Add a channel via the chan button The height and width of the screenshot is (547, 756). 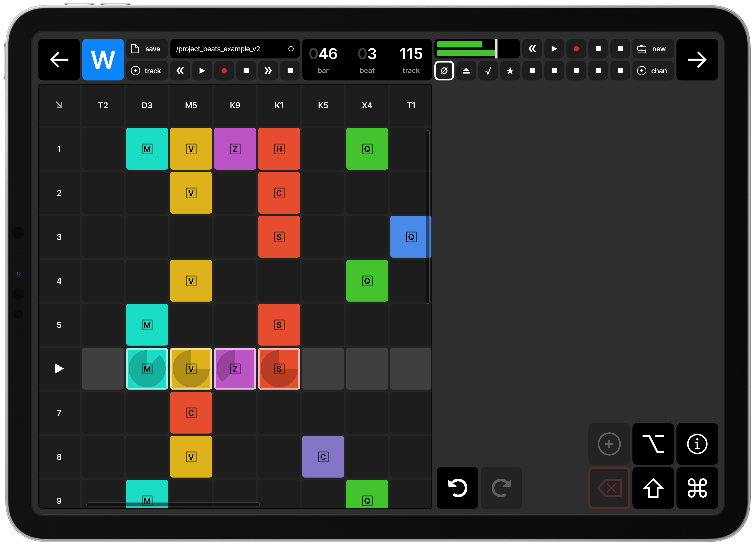click(653, 71)
